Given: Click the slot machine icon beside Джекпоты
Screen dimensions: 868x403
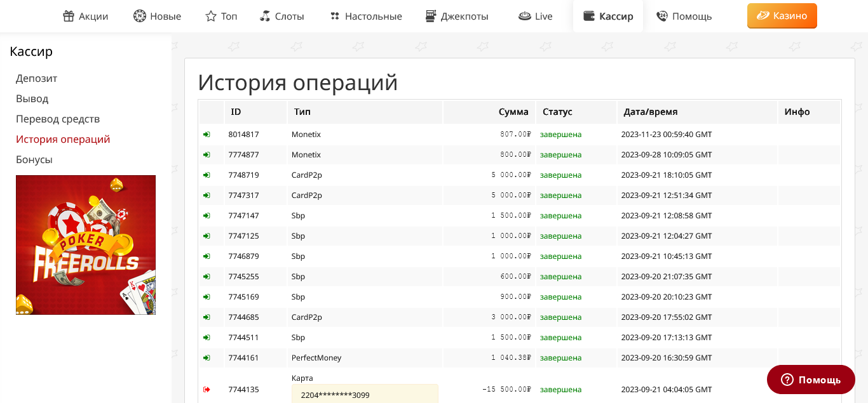Looking at the screenshot, I should (431, 17).
